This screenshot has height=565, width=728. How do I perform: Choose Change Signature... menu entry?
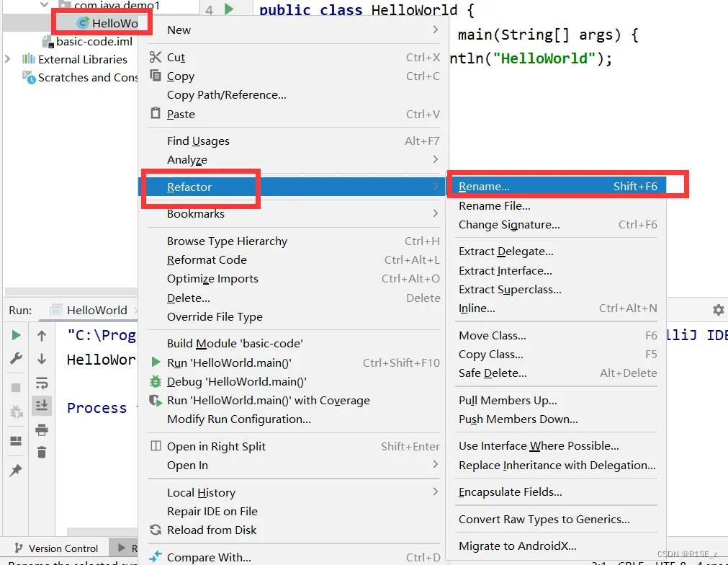pos(557,224)
